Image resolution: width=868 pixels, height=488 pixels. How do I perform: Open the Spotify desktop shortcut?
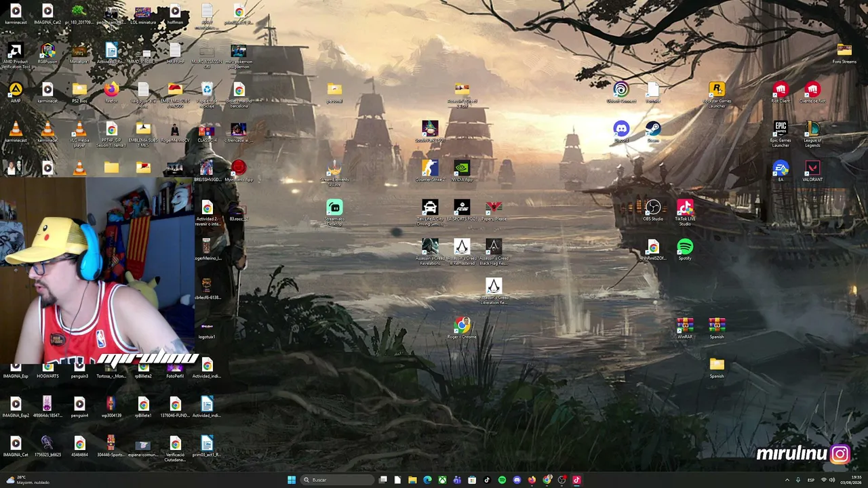(685, 249)
